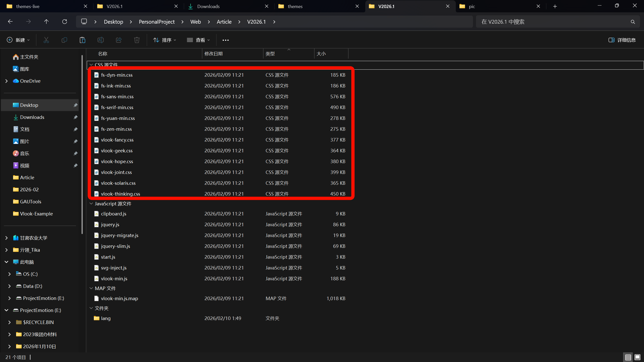This screenshot has height=362, width=644.
Task: Click the Copy icon in the toolbar
Action: [64, 40]
